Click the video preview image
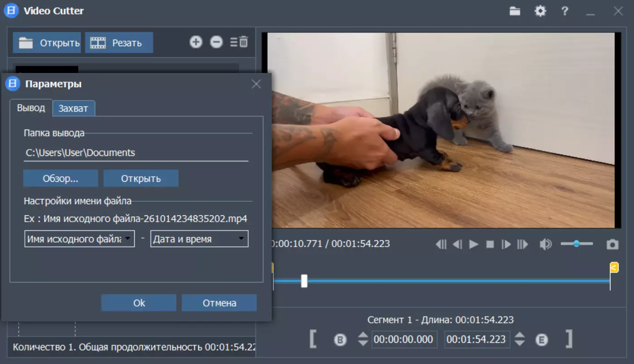 pyautogui.click(x=441, y=130)
